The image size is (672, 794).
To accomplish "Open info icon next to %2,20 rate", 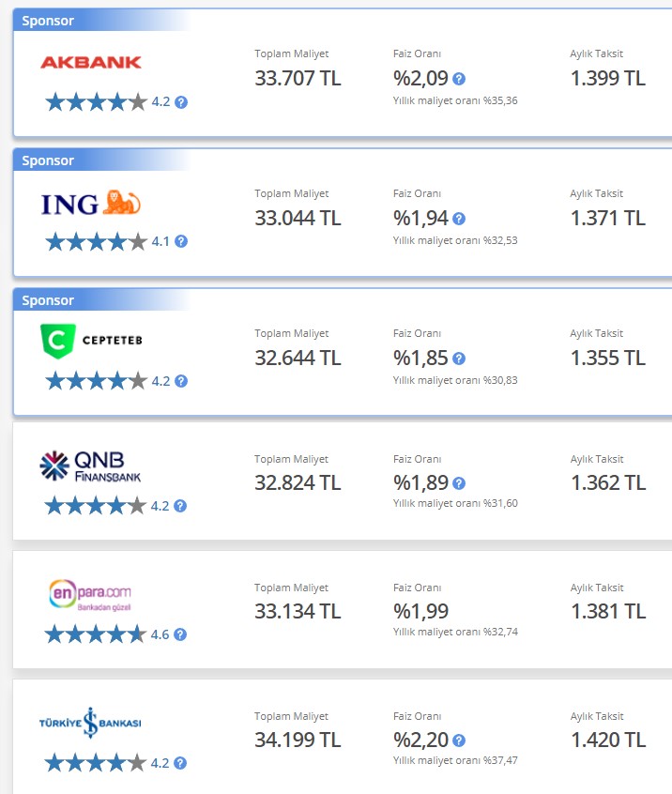I will tap(459, 741).
